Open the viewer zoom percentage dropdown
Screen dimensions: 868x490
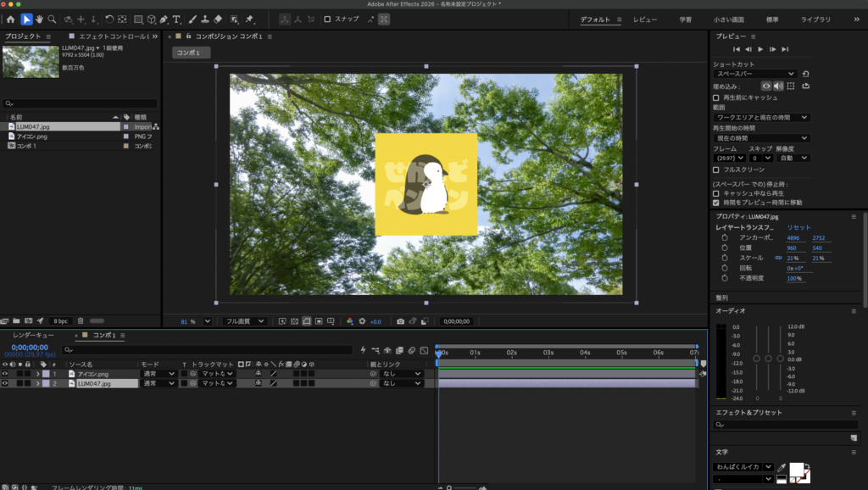(x=207, y=321)
